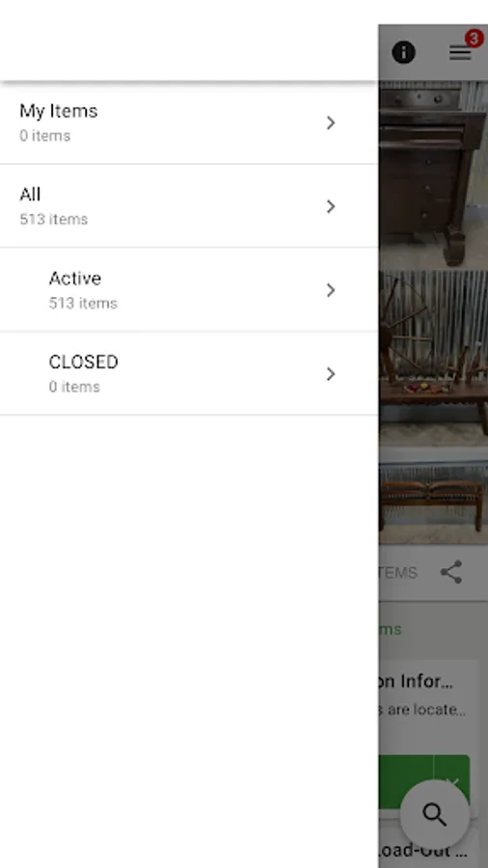Expand the My Items chevron
This screenshot has height=868, width=488.
click(x=330, y=122)
